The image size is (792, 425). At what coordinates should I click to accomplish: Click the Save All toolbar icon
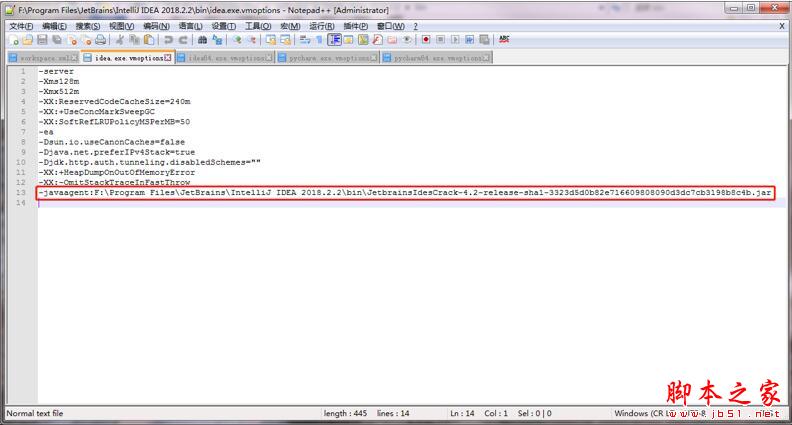pyautogui.click(x=57, y=40)
